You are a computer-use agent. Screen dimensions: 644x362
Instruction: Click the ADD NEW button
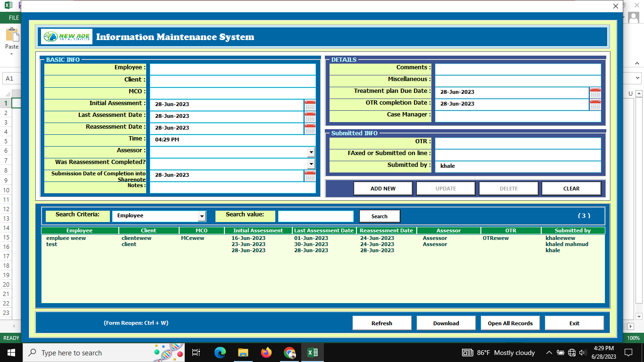383,189
